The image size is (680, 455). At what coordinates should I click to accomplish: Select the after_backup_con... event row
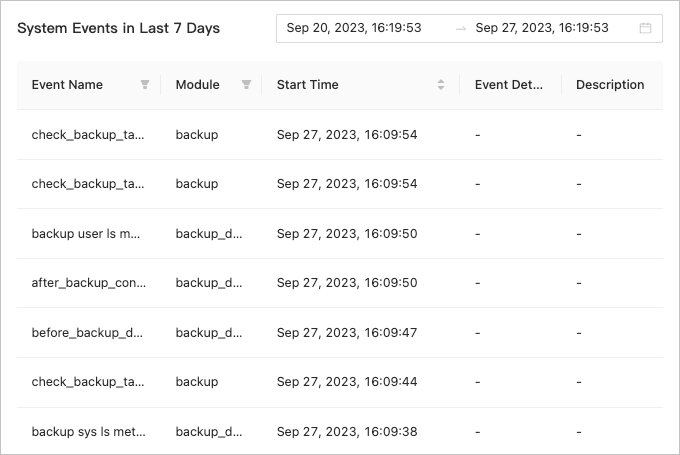tap(88, 283)
